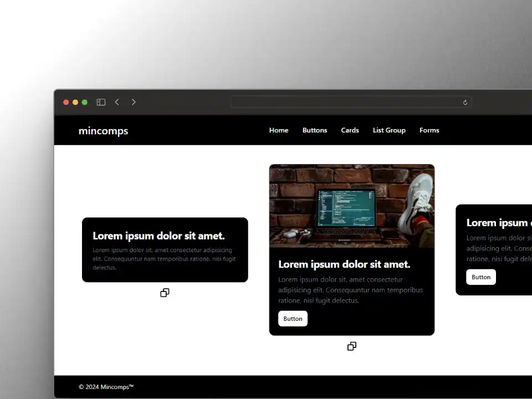Reload the page from the address bar
Image resolution: width=532 pixels, height=399 pixels.
(x=465, y=102)
